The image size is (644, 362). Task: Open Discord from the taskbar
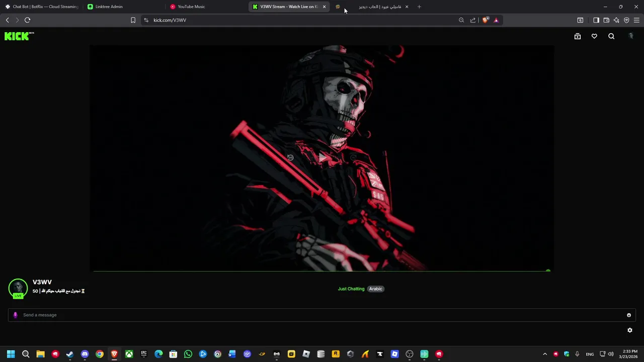[85, 354]
